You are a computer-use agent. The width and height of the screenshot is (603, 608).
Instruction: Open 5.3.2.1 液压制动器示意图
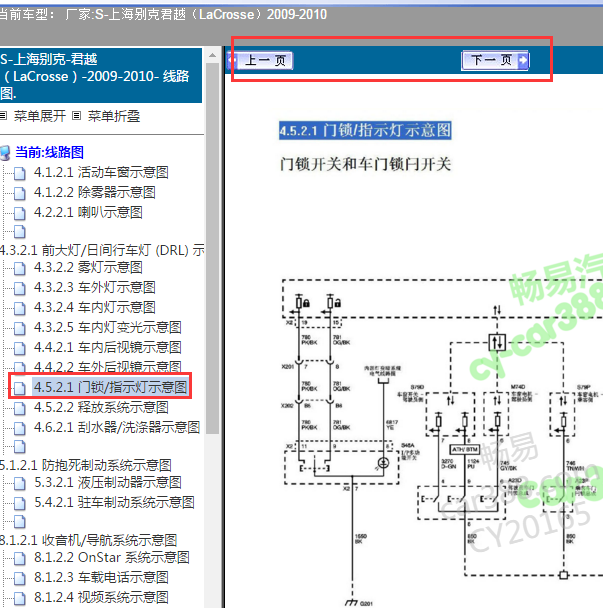click(x=108, y=482)
